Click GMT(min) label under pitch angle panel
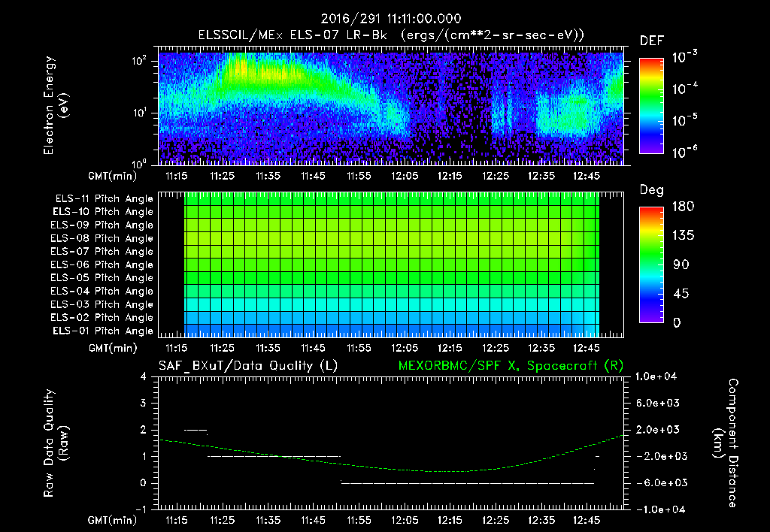The image size is (770, 532). click(x=113, y=348)
